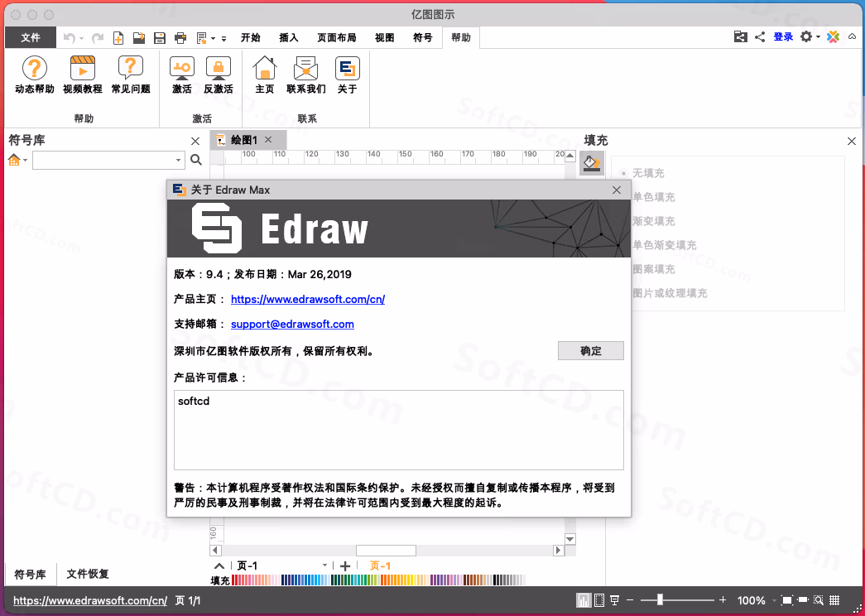Click the 确定 button in About dialog

click(591, 350)
